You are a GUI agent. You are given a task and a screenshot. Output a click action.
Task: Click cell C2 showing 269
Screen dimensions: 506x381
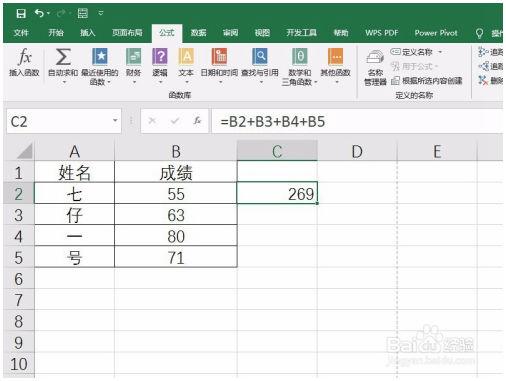(277, 193)
